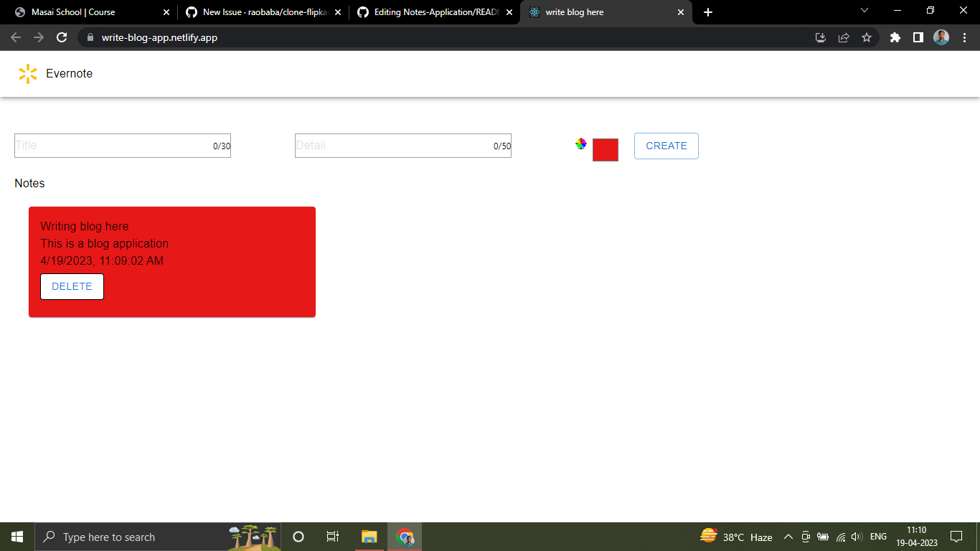The height and width of the screenshot is (551, 980).
Task: Open the Chrome three-dot menu
Action: (964, 37)
